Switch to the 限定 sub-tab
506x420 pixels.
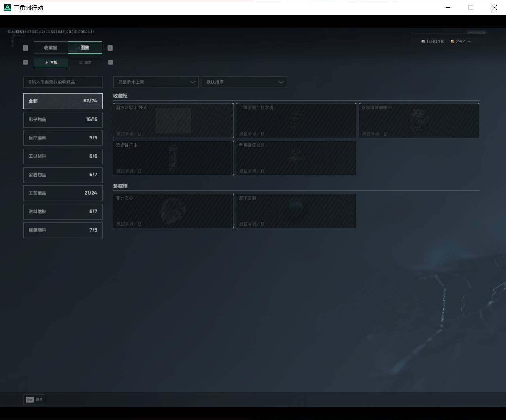click(85, 62)
